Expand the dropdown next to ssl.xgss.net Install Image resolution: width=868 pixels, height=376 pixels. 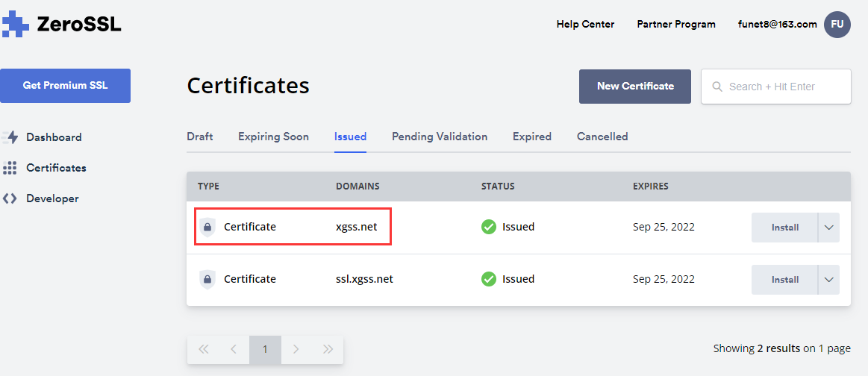[x=828, y=280]
